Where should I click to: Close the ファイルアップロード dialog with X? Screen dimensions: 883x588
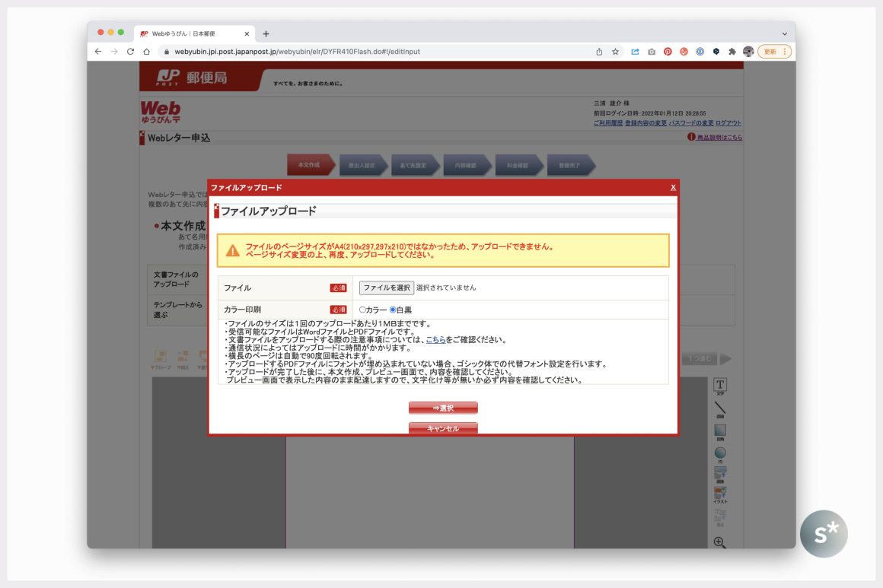pyautogui.click(x=673, y=187)
